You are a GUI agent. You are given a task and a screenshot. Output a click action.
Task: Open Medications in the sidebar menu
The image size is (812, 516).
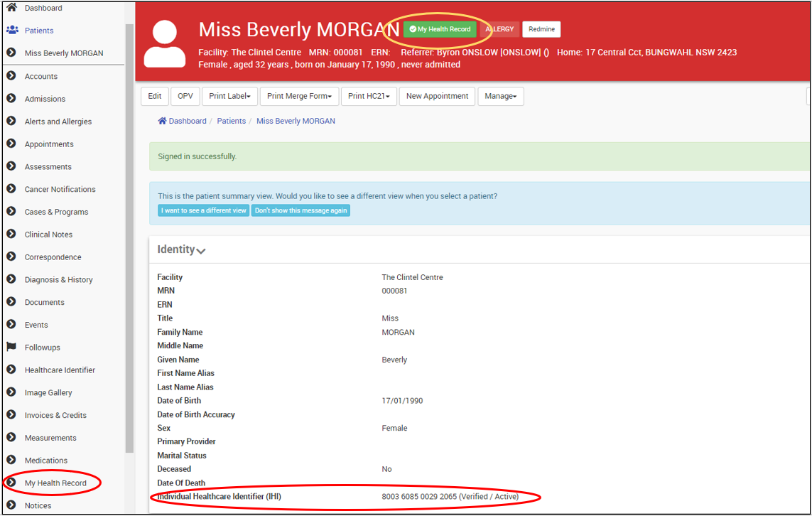coord(46,461)
